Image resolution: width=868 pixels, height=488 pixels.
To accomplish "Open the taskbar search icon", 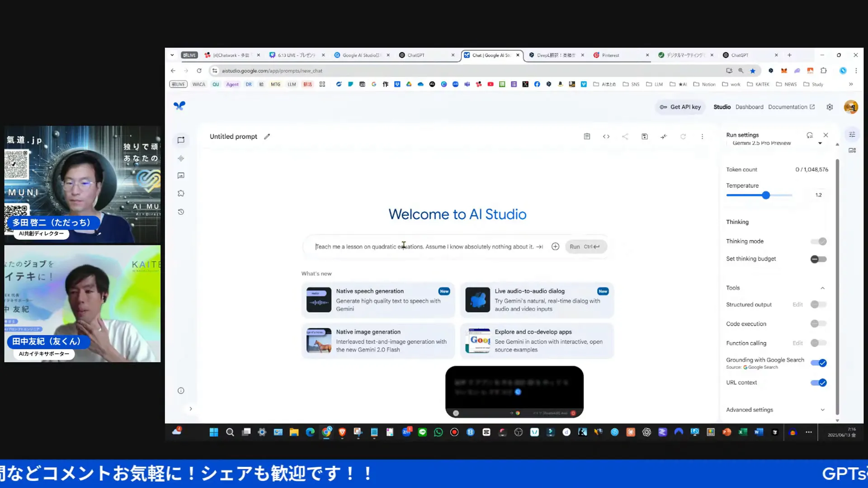I will tap(230, 432).
